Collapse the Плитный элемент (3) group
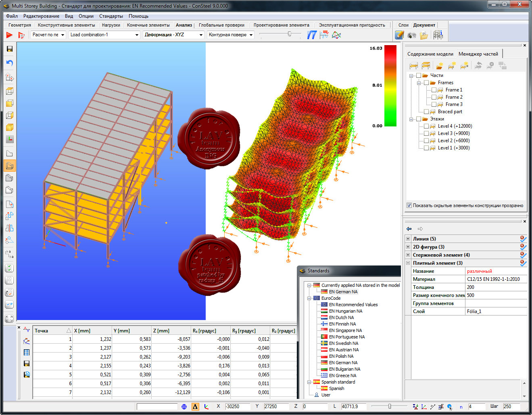Screen dimensions: 532x415 click(408, 263)
